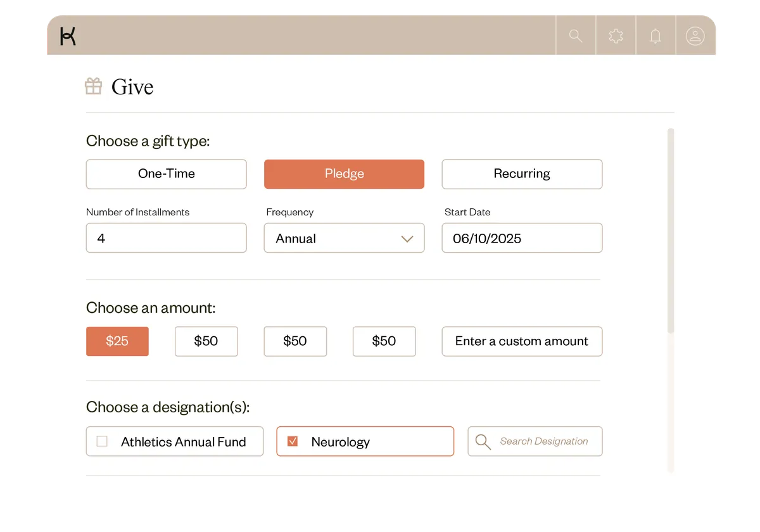Open notifications bell icon
Image resolution: width=760 pixels, height=532 pixels.
(655, 36)
